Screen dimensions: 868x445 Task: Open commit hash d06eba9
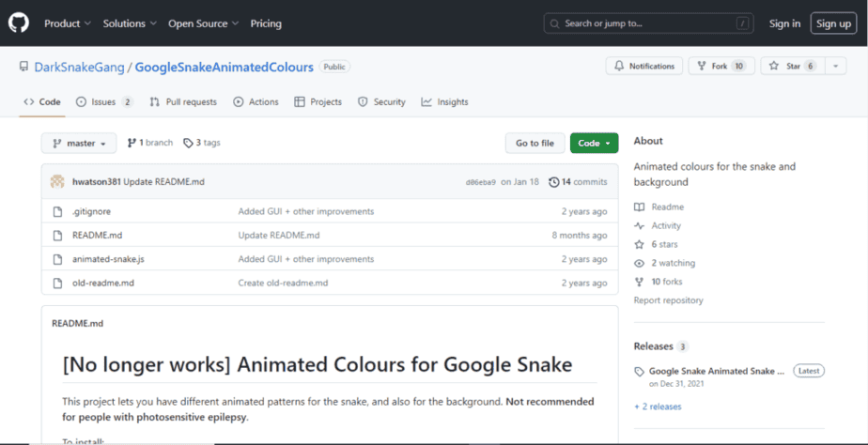(481, 182)
